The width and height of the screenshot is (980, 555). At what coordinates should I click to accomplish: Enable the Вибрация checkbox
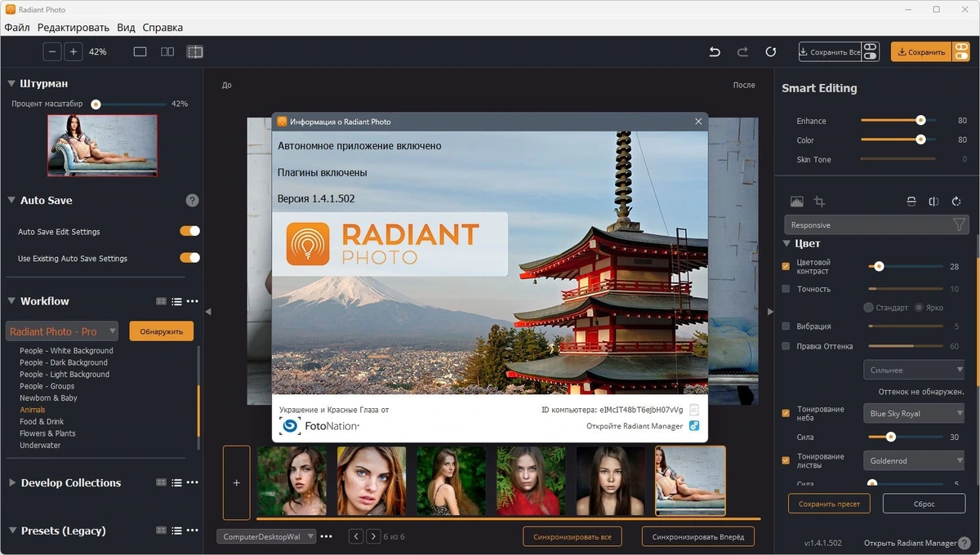pyautogui.click(x=786, y=326)
